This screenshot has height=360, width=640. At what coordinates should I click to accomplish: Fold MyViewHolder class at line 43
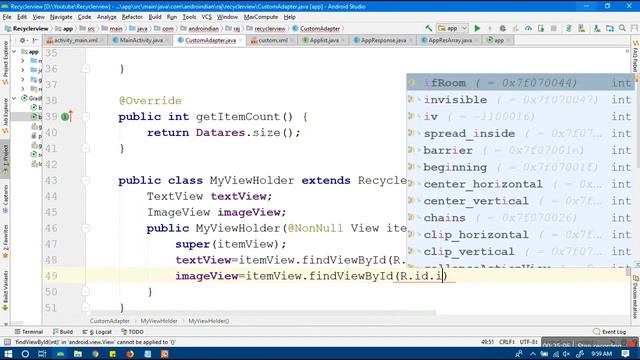85,180
